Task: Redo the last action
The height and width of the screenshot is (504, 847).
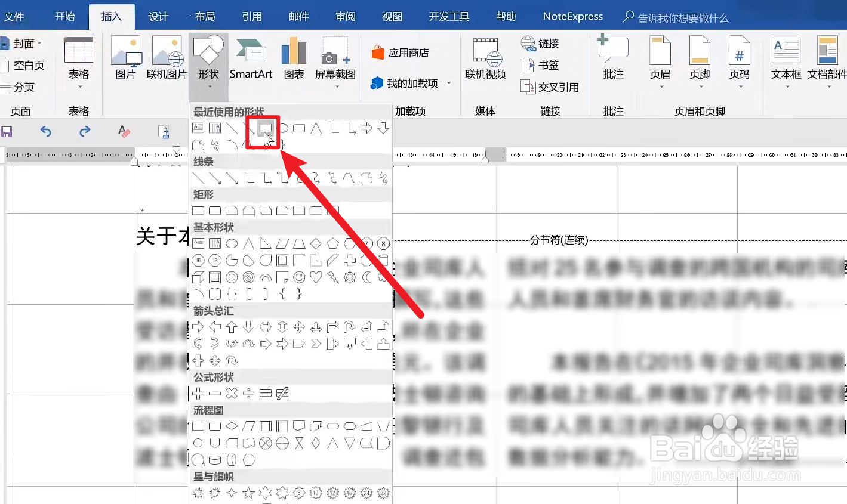Action: point(85,131)
